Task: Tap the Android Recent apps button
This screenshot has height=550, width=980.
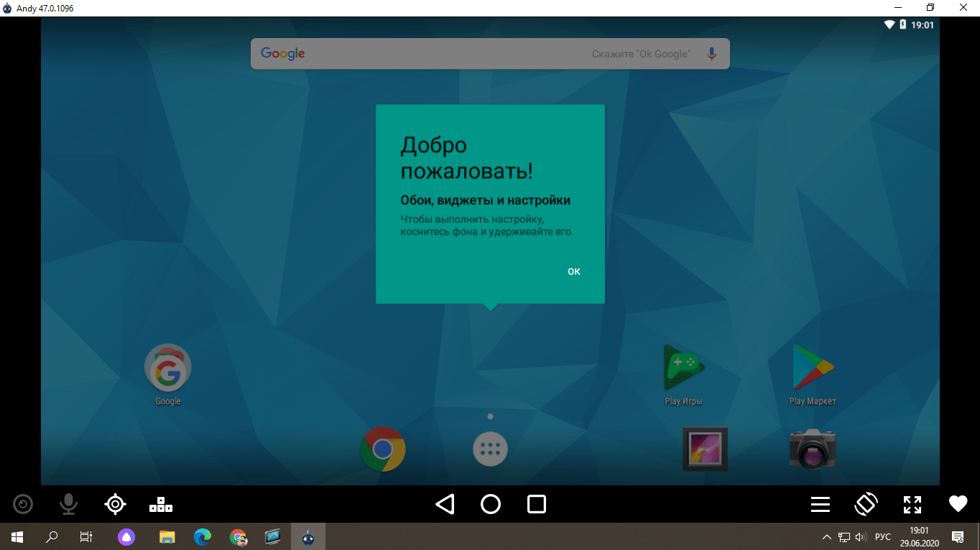Action: [x=537, y=504]
